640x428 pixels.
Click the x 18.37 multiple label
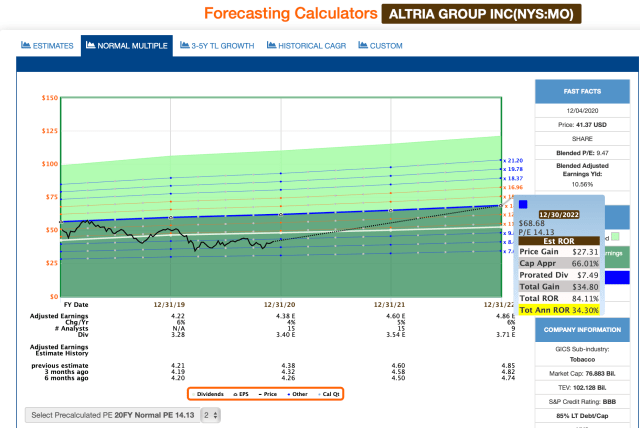point(513,178)
